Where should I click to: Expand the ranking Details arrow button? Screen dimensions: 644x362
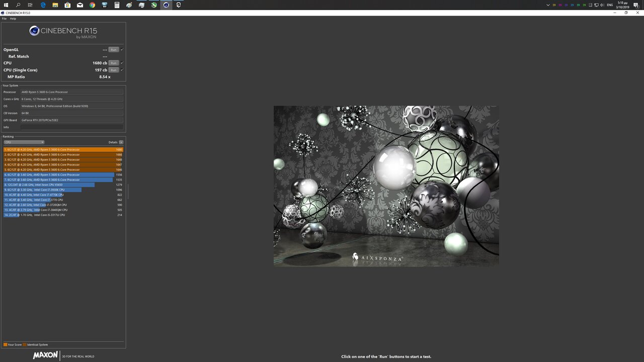[121, 142]
